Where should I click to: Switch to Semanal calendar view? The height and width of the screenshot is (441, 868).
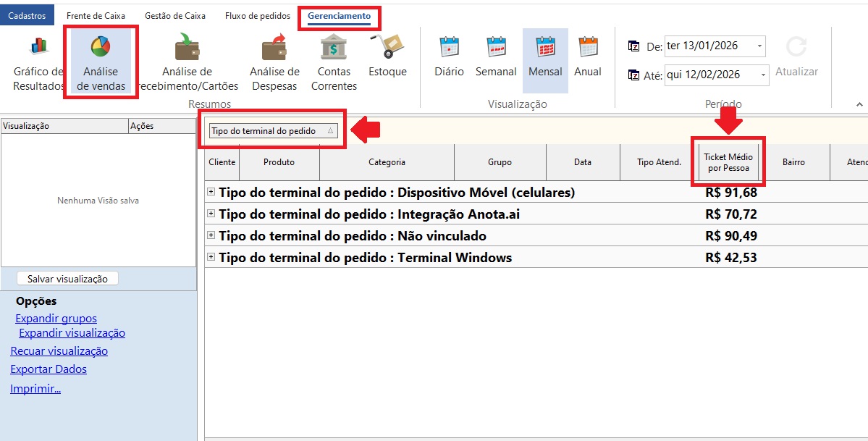click(x=496, y=48)
